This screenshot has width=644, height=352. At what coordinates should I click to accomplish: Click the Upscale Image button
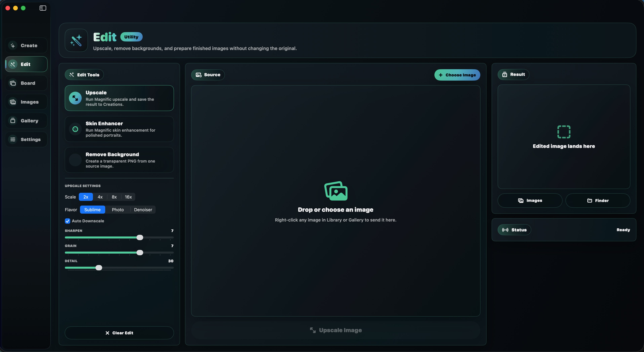click(336, 330)
